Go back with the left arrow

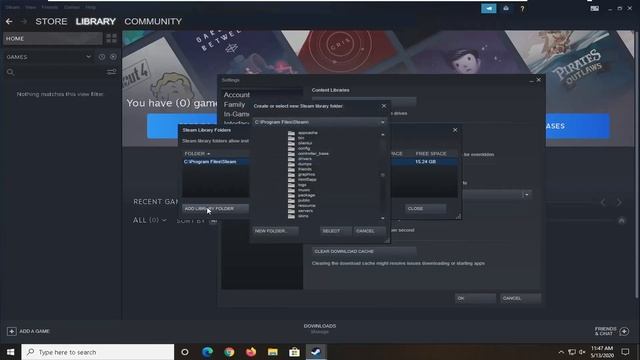pyautogui.click(x=9, y=21)
